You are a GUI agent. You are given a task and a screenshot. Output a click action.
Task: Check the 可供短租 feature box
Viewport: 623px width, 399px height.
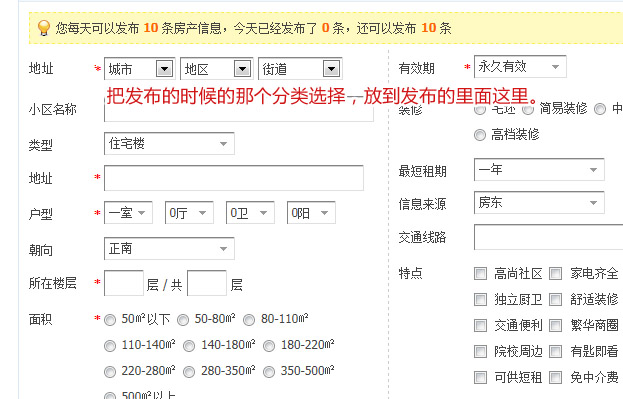coord(480,377)
